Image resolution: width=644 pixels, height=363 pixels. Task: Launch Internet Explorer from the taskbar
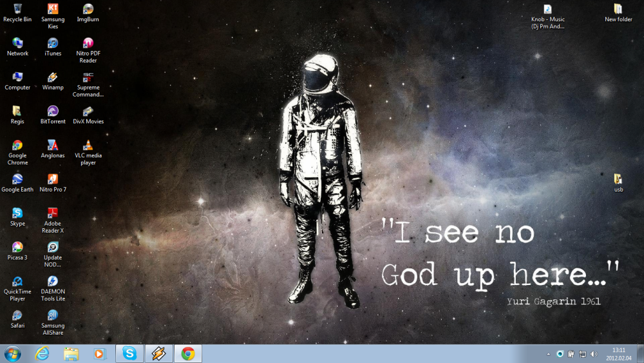(x=42, y=353)
